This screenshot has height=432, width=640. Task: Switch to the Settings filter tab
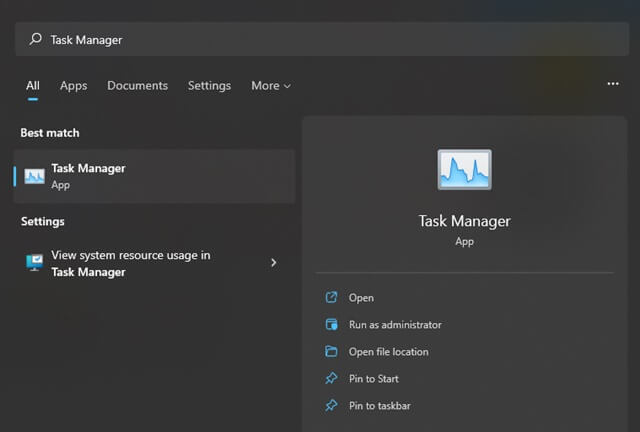pyautogui.click(x=209, y=86)
